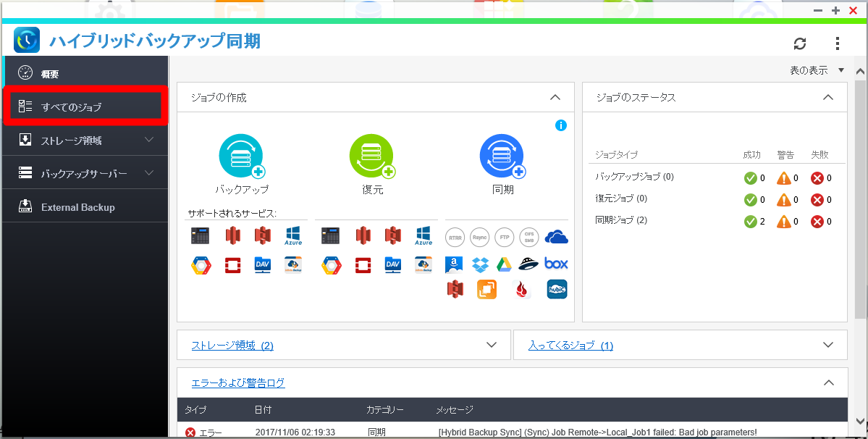Expand the ストレージ領域 sidebar chevron
This screenshot has width=868, height=439.
(149, 140)
